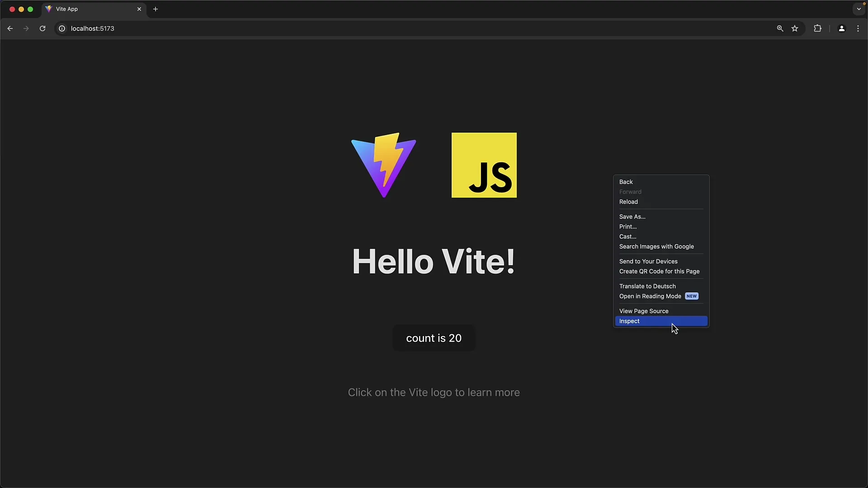Choose View Page Source
868x488 pixels.
661,311
